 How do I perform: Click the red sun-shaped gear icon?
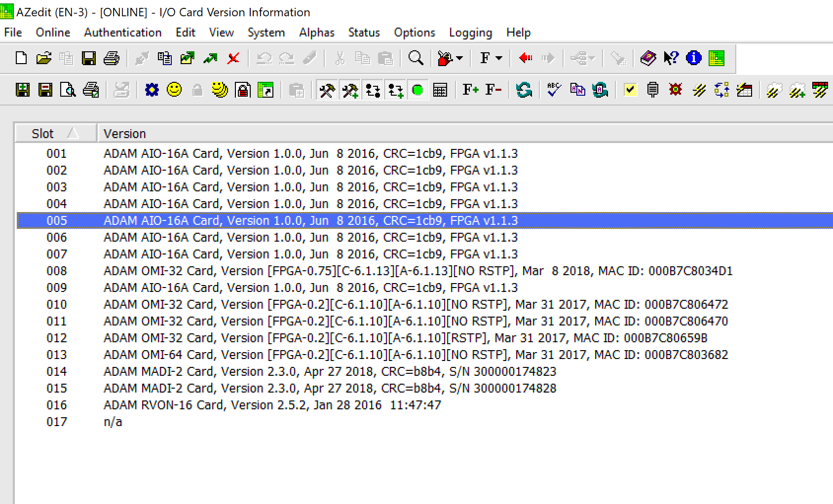point(676,90)
